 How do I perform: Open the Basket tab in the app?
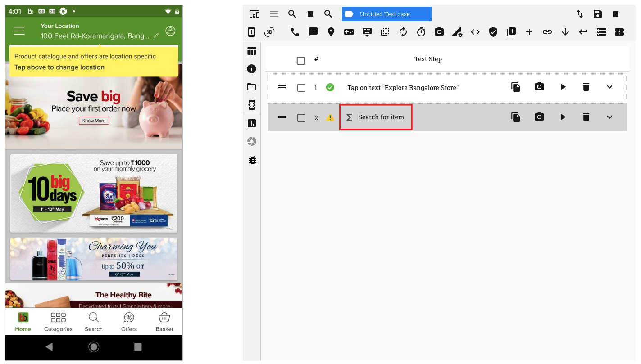click(164, 322)
